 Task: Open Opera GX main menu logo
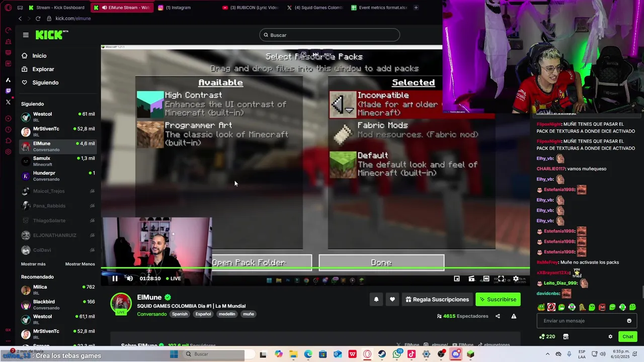tap(8, 8)
